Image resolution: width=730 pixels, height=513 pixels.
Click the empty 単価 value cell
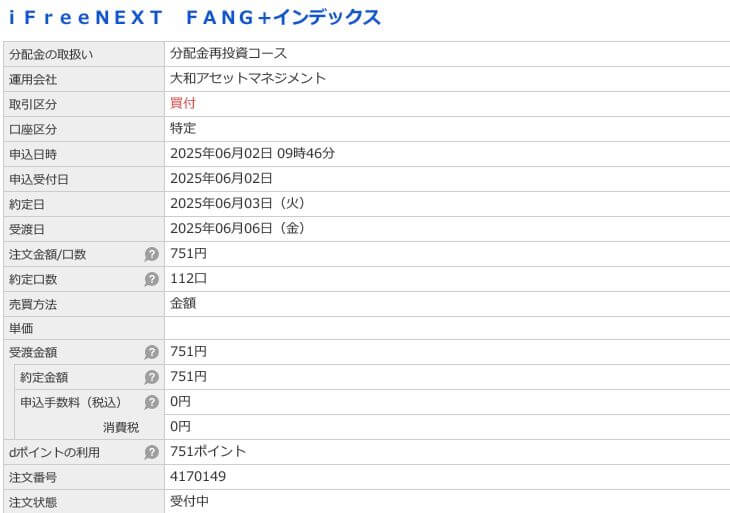click(447, 328)
